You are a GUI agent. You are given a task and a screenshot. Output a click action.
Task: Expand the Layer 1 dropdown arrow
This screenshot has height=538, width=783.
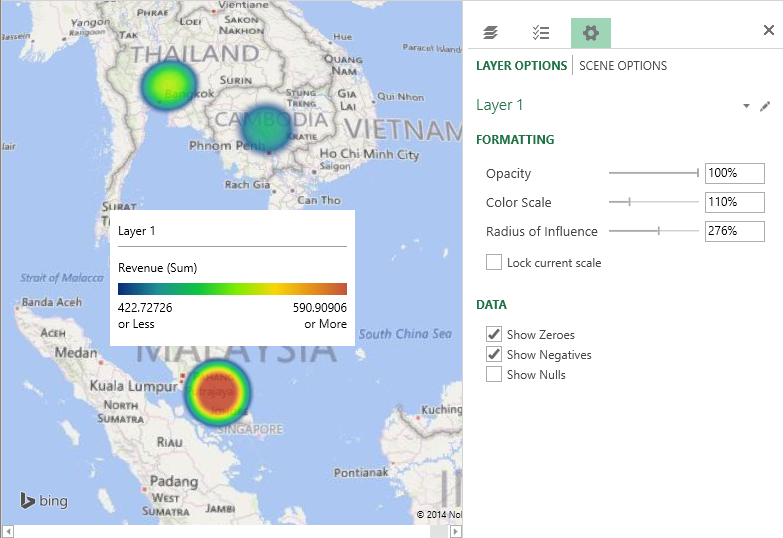coord(746,106)
